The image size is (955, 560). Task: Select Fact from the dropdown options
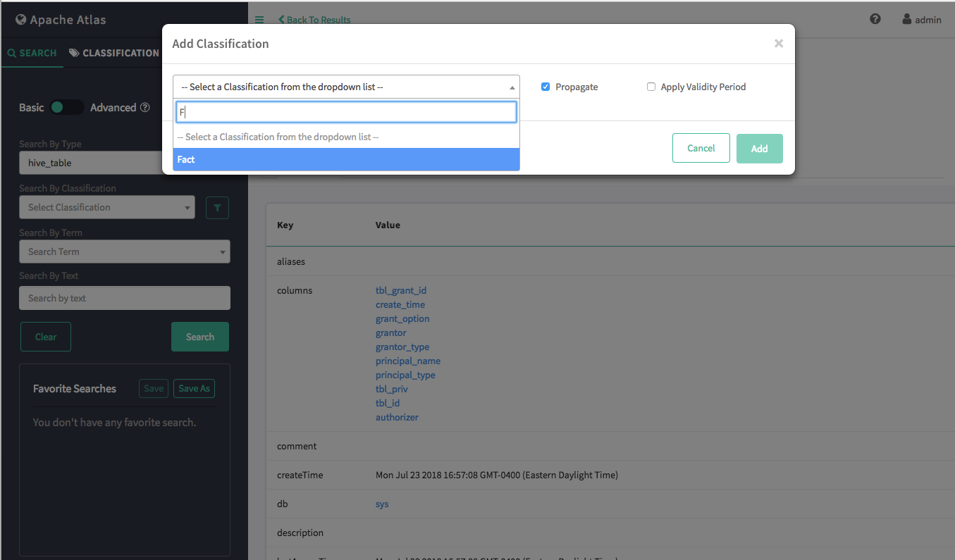346,159
